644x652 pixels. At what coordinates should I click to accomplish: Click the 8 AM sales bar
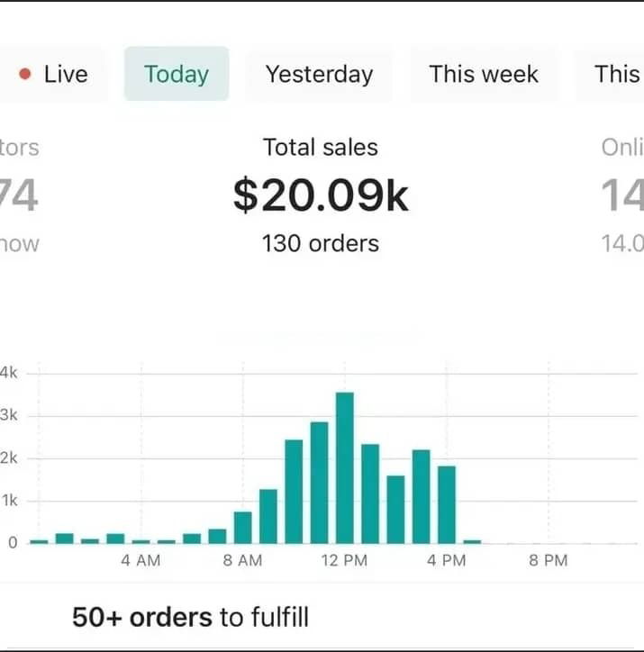243,528
